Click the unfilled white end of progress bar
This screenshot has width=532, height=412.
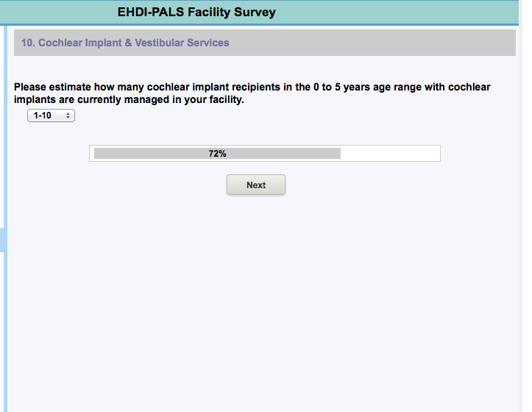click(390, 154)
